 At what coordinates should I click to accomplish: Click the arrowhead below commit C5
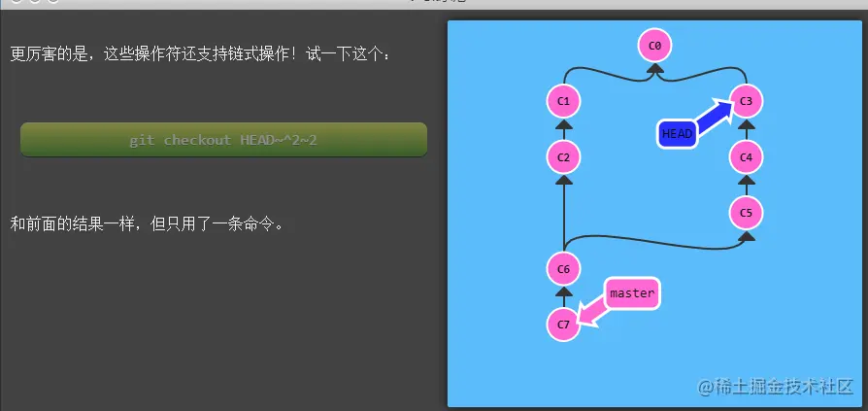pyautogui.click(x=747, y=236)
